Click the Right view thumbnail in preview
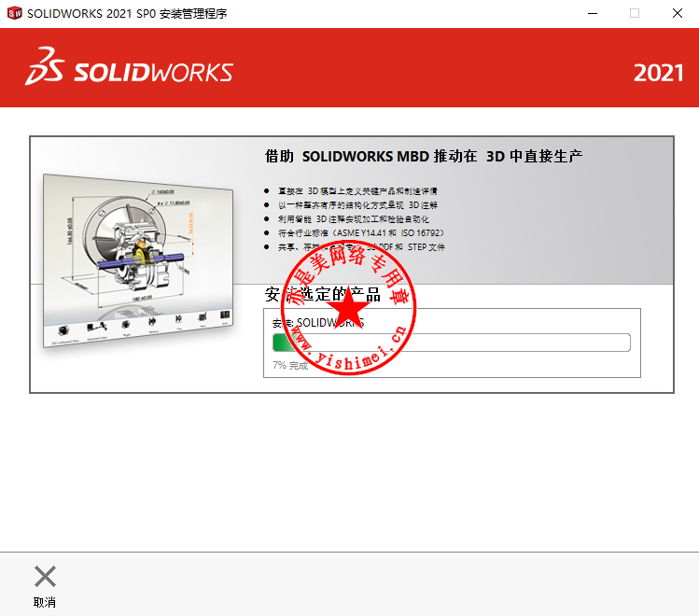Image resolution: width=699 pixels, height=616 pixels. point(126,325)
